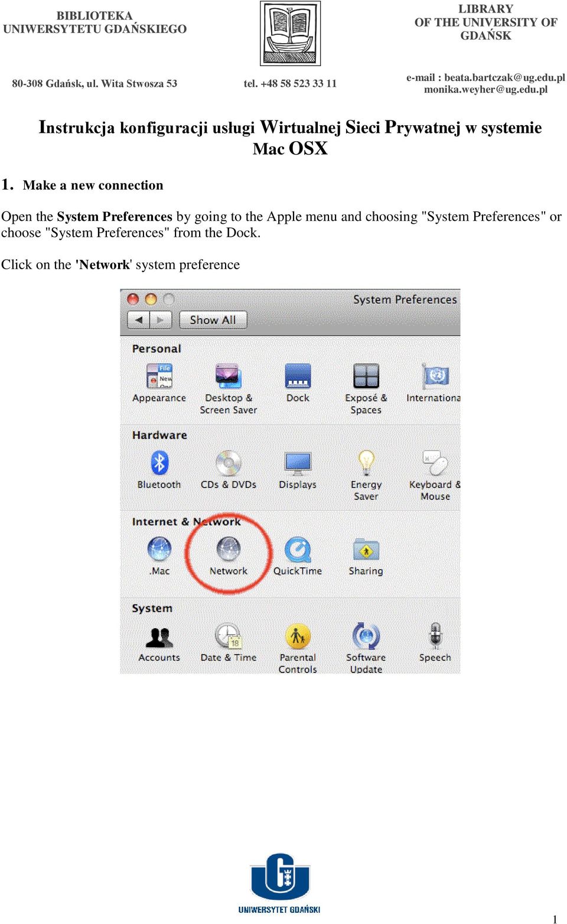Open the Displays preference pane
The height and width of the screenshot is (924, 567).
[x=298, y=469]
